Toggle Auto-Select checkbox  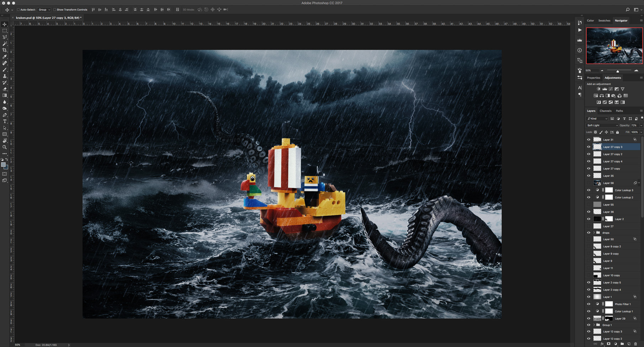(x=18, y=10)
